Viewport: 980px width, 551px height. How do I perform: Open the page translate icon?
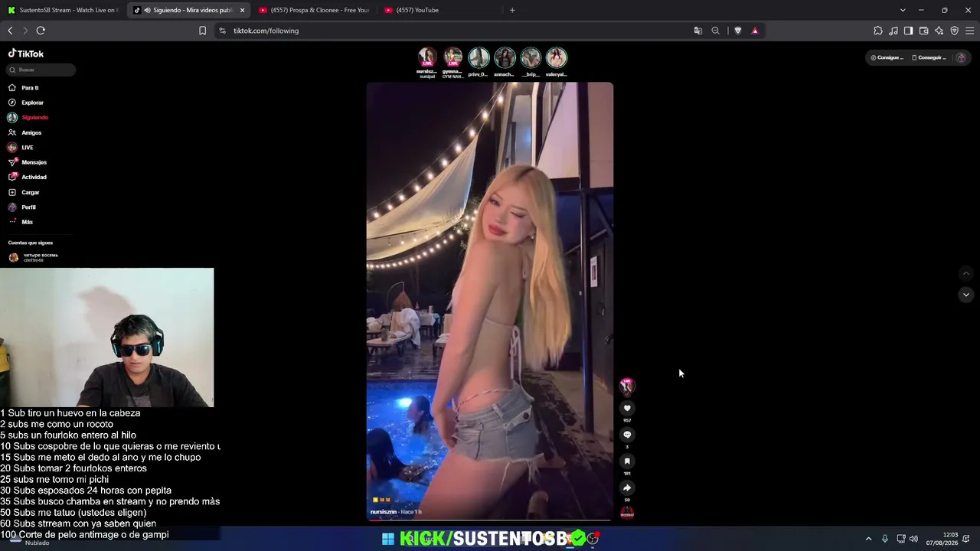(x=697, y=31)
